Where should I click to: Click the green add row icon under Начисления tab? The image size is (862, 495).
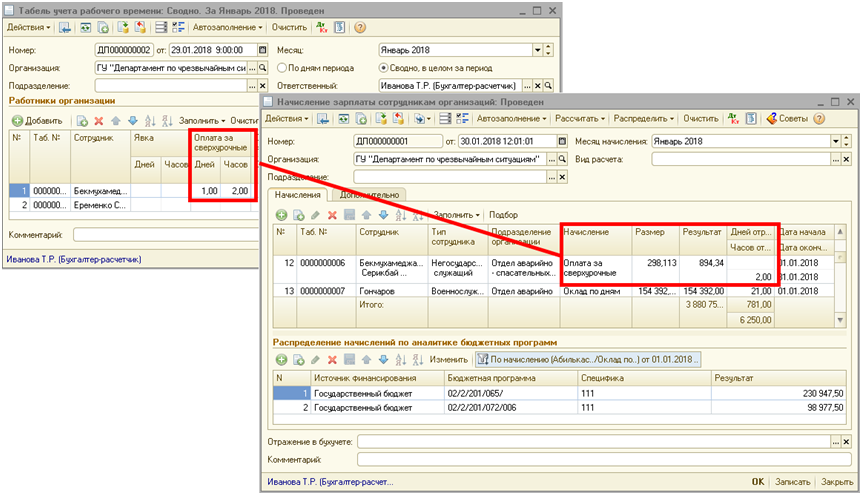tap(281, 215)
